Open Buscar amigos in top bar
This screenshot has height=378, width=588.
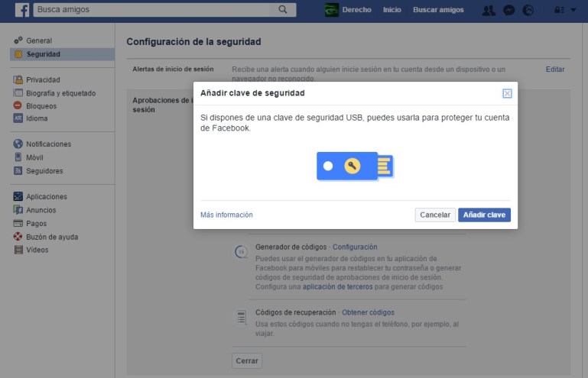pos(438,10)
